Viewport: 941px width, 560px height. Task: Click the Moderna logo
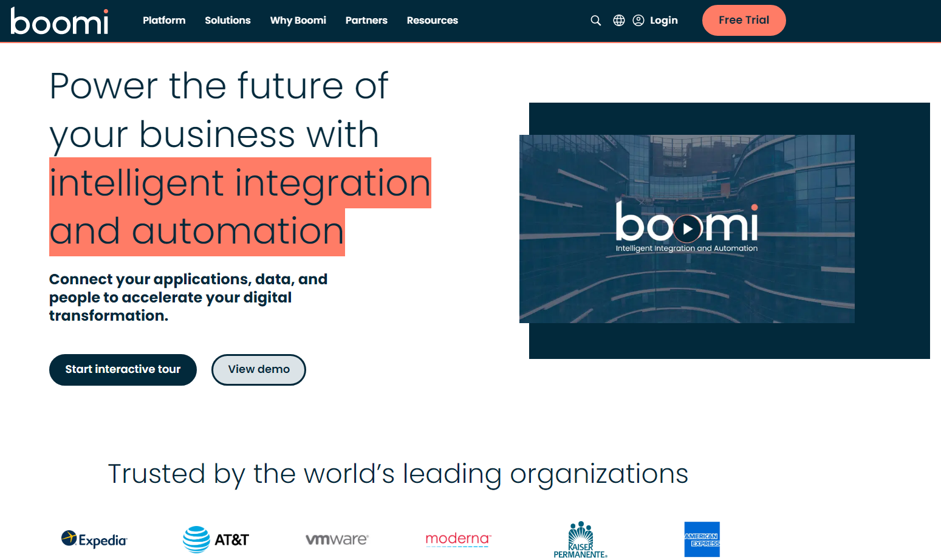[458, 539]
